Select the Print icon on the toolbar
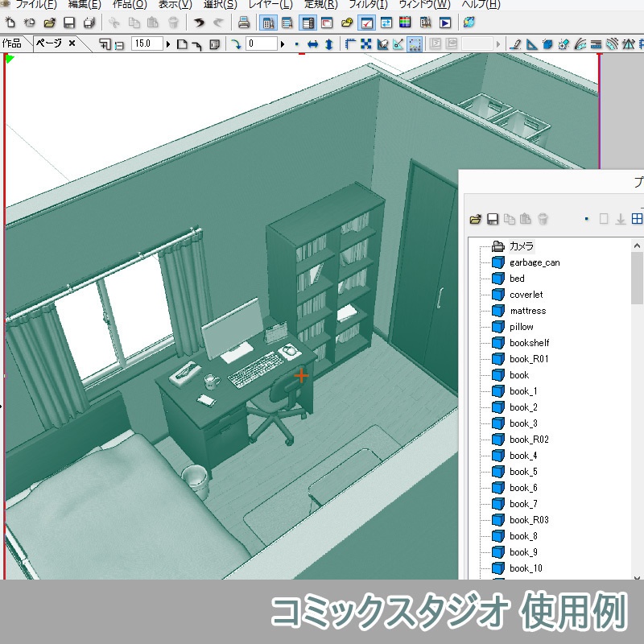Image resolution: width=644 pixels, height=644 pixels. click(245, 25)
